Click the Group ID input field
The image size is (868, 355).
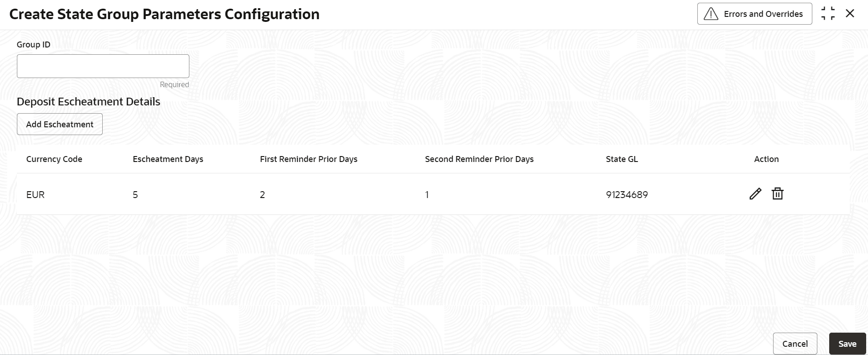(x=103, y=66)
